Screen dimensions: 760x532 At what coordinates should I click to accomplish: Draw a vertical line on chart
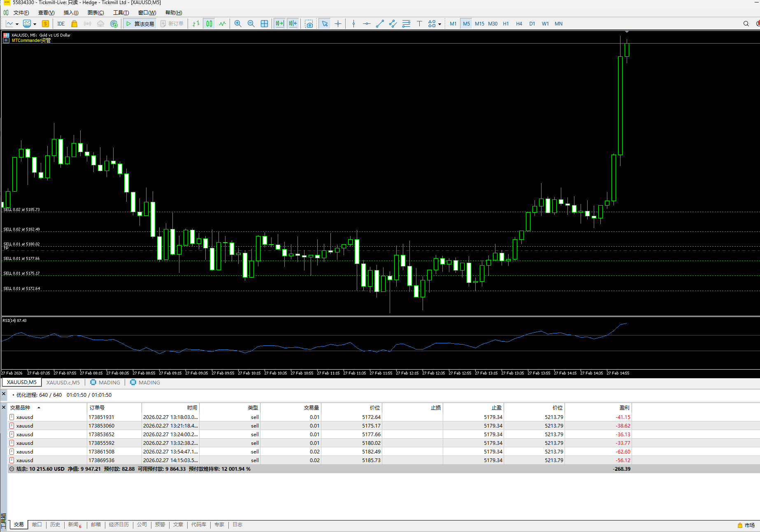coord(353,24)
